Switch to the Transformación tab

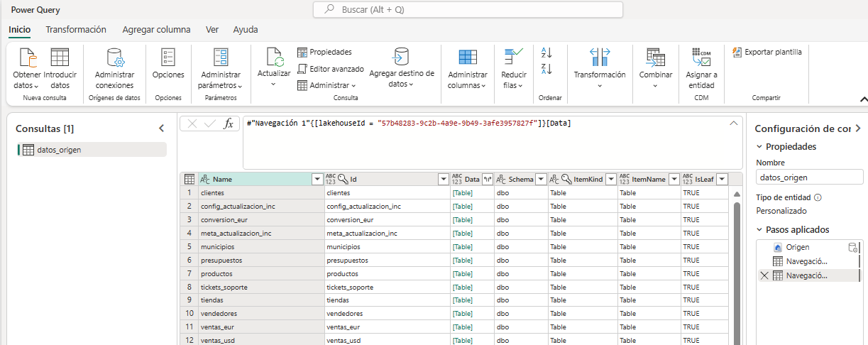76,30
